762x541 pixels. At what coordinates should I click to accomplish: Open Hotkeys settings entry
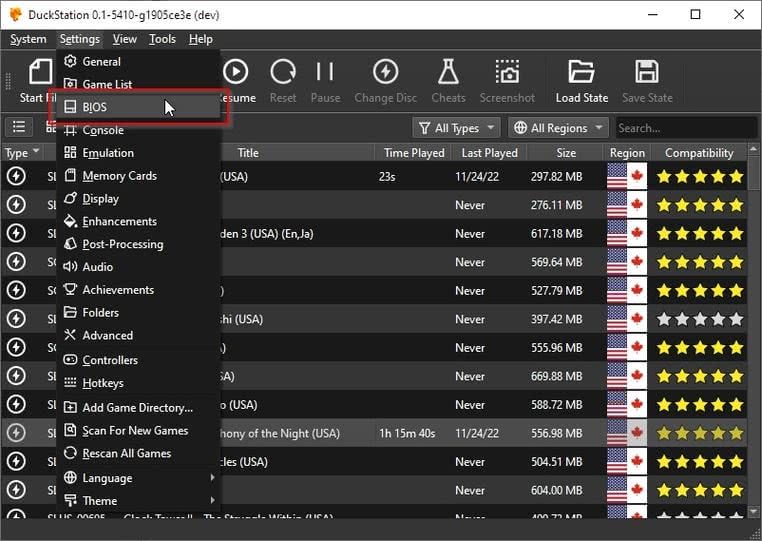pos(138,383)
